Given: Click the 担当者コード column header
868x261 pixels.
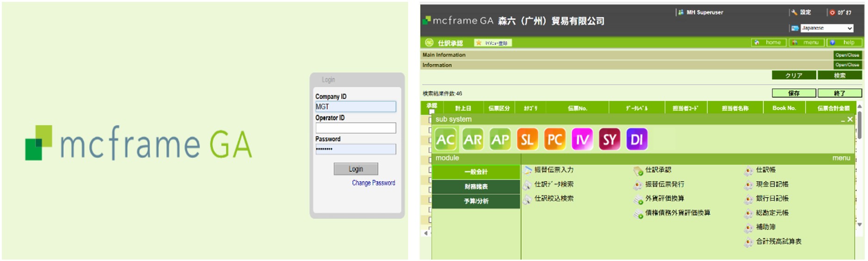Looking at the screenshot, I should 685,108.
